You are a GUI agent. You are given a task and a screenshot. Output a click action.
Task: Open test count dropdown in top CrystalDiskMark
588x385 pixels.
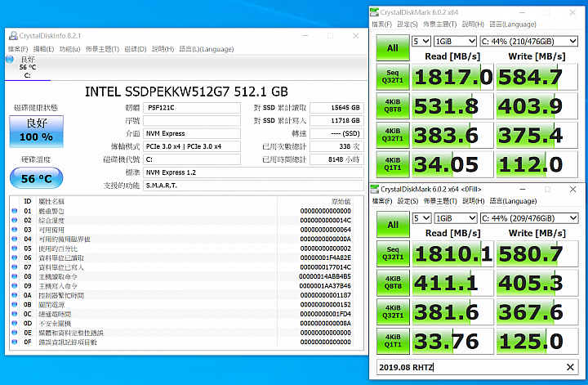421,41
